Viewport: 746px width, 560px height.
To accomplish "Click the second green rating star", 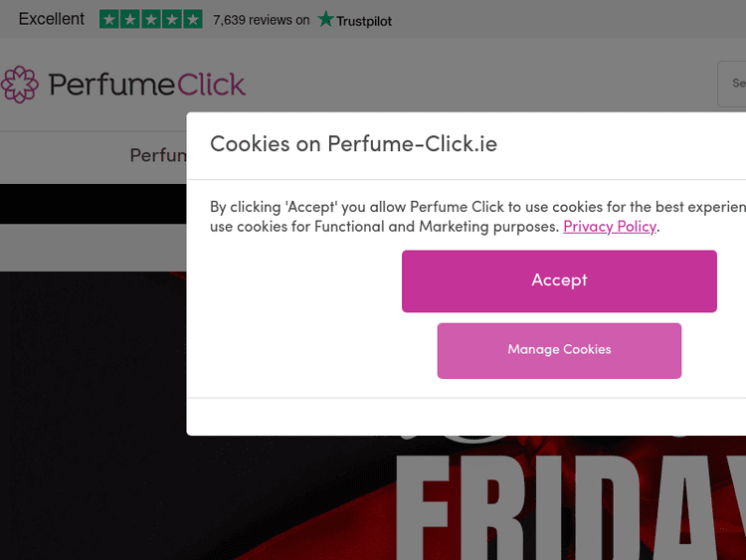I will pos(129,19).
